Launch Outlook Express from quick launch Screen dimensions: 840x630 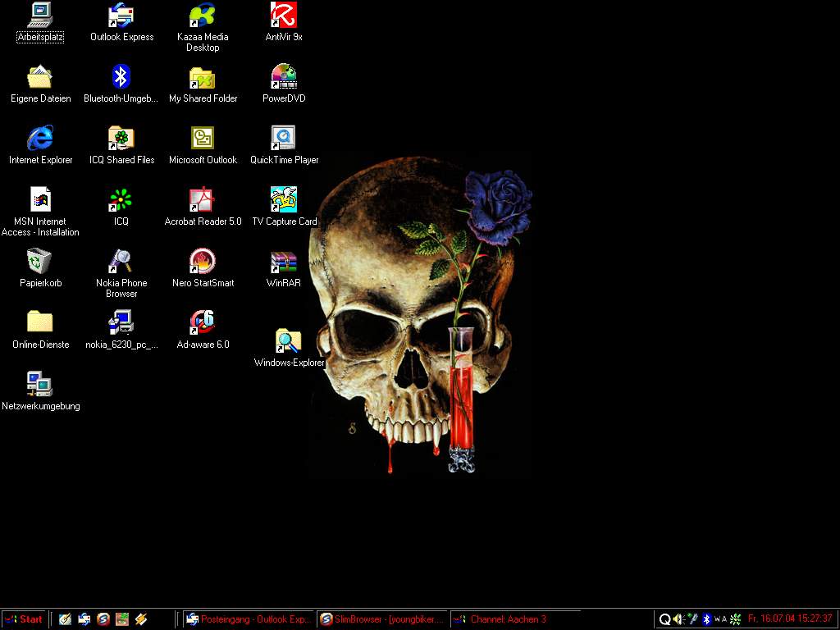[x=84, y=620]
